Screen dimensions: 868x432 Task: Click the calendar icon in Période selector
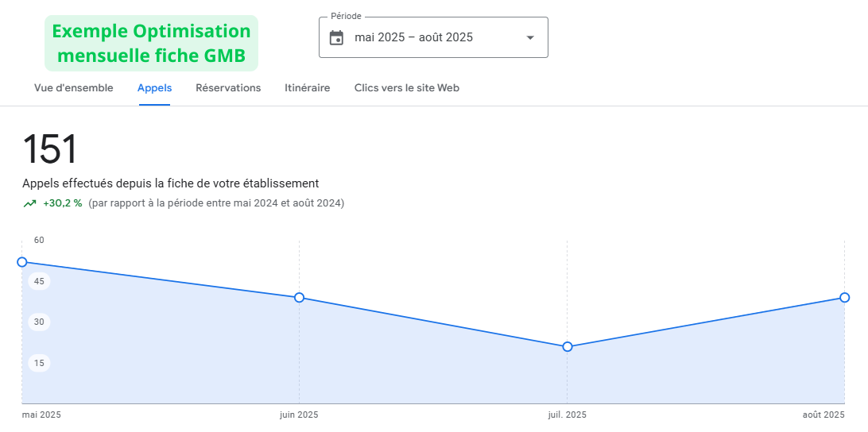coord(336,38)
